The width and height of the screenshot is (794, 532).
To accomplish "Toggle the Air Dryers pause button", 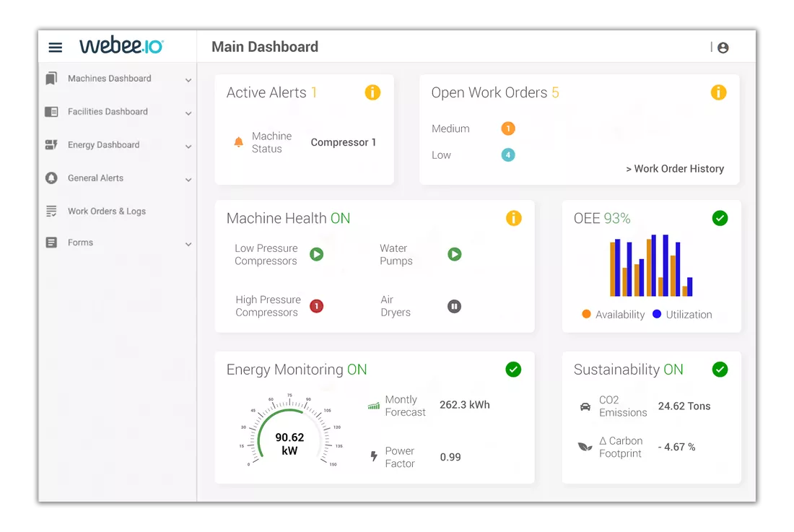I will point(454,306).
